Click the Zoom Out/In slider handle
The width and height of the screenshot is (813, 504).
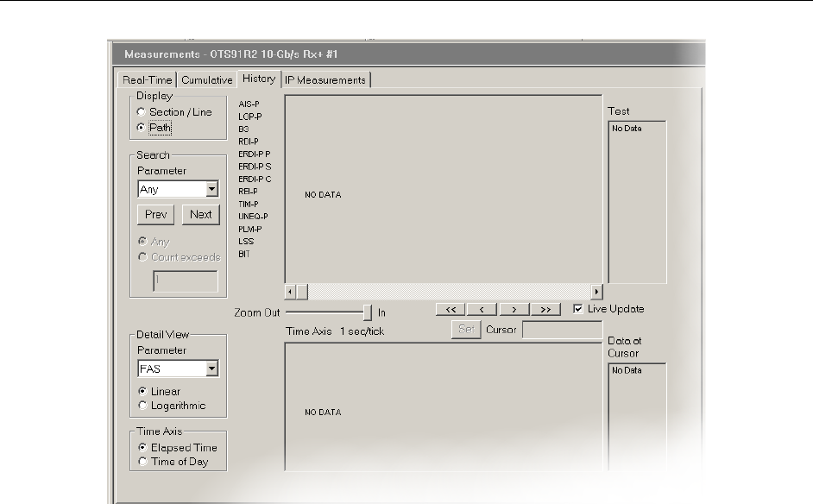click(368, 312)
